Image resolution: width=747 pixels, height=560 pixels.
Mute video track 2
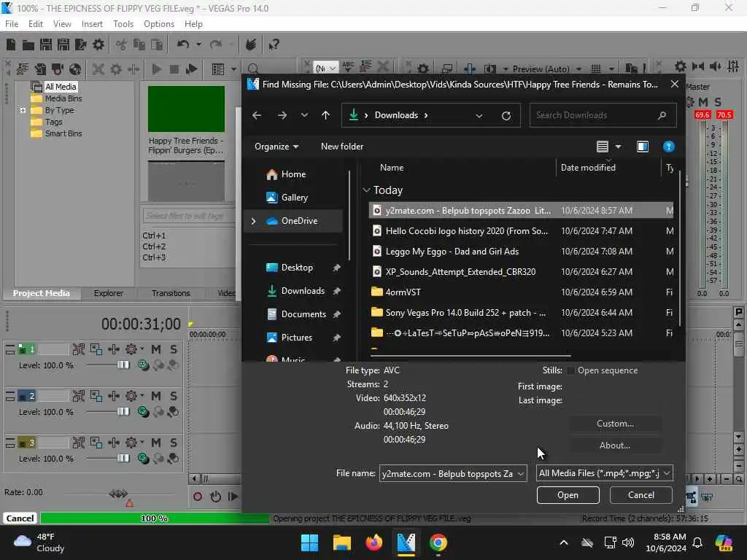pos(156,396)
